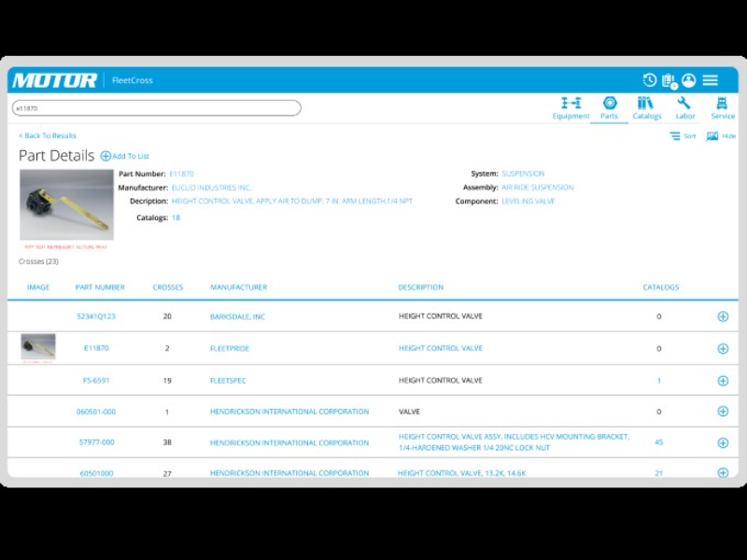Screen dimensions: 747x560
Task: Open the user profile icon
Action: coord(689,80)
